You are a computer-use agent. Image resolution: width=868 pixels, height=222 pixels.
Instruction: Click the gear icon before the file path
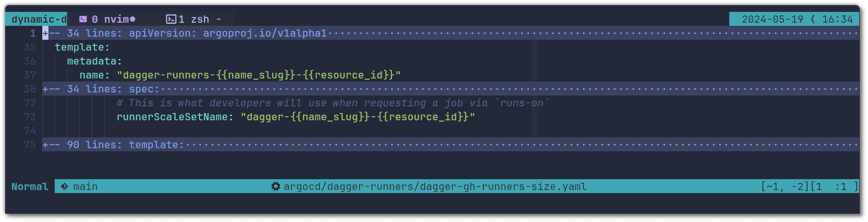pyautogui.click(x=276, y=186)
